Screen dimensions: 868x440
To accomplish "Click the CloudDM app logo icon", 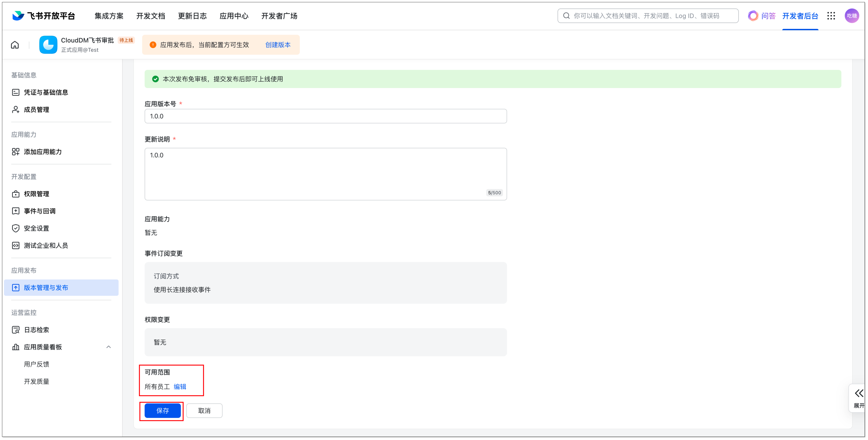I will point(48,45).
